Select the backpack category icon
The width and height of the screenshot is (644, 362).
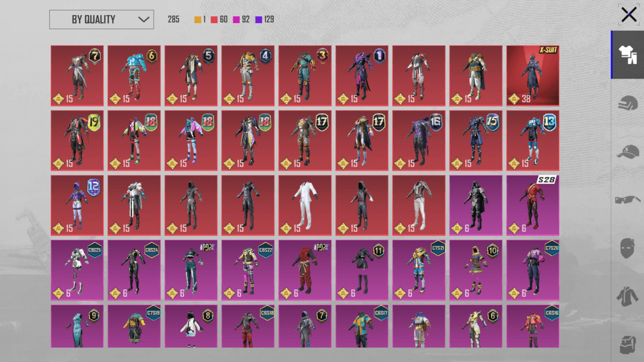(628, 345)
